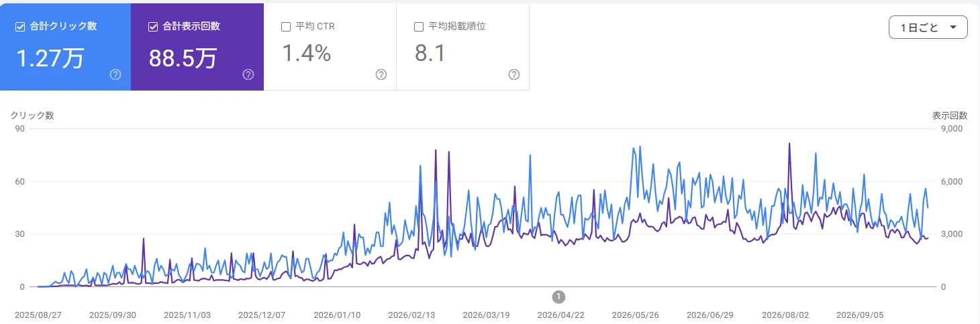Open help icon on 合計クリック数 card

[115, 74]
